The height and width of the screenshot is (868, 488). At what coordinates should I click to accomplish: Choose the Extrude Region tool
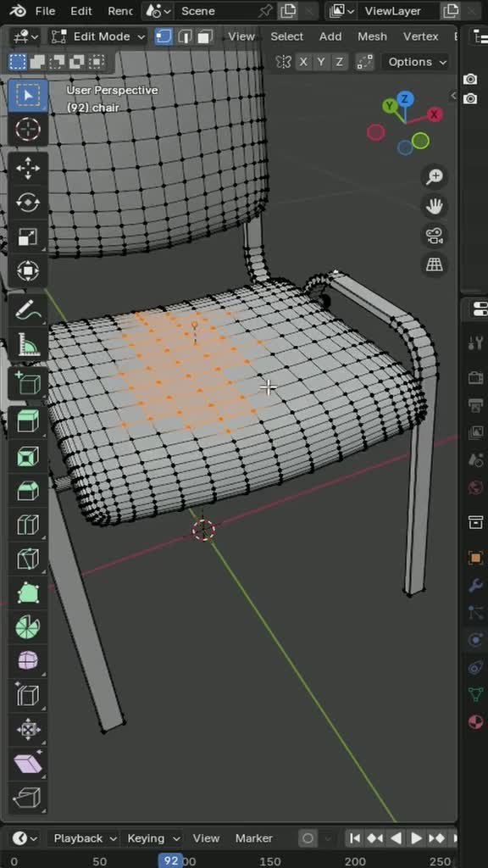pos(28,421)
